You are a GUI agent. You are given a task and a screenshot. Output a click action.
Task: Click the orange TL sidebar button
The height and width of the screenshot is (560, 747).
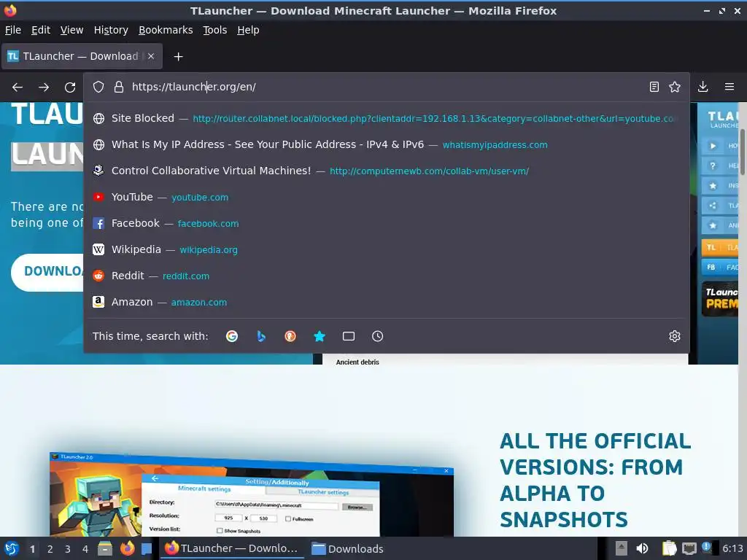pos(719,248)
